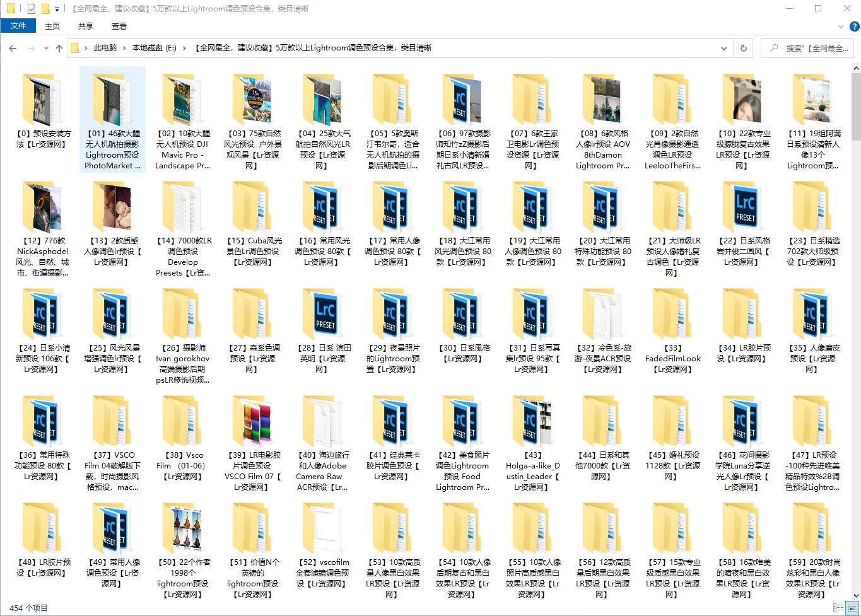Viewport: 861px width, 616px height.
Task: Select folder 【08】6款风格人像lr预设 AOV
Action: coord(603,120)
